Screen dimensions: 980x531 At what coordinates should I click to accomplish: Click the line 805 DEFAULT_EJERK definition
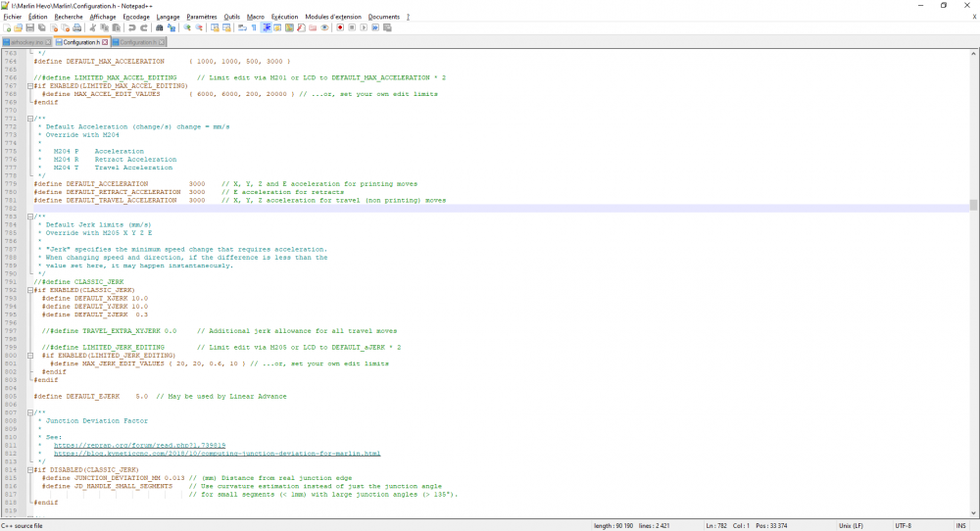(160, 396)
